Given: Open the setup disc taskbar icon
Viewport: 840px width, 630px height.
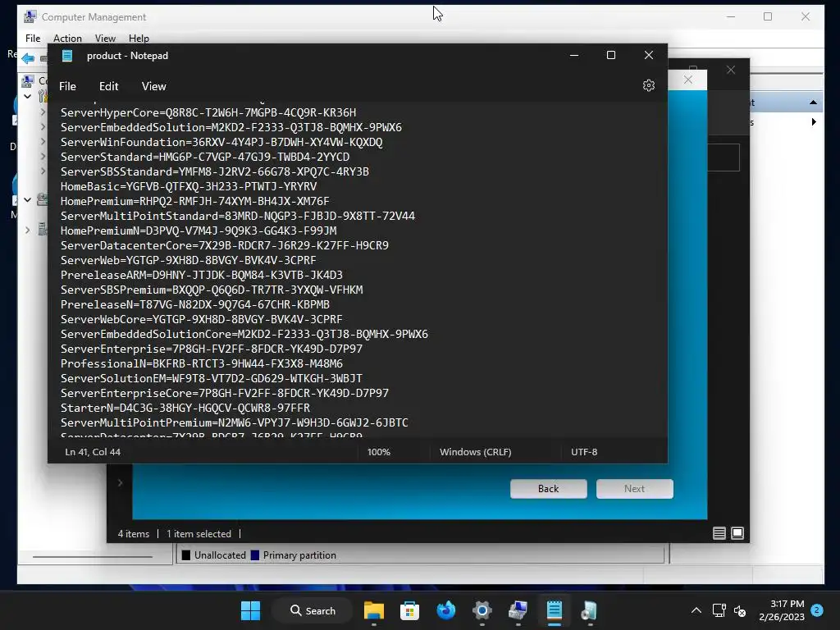Looking at the screenshot, I should [x=589, y=610].
